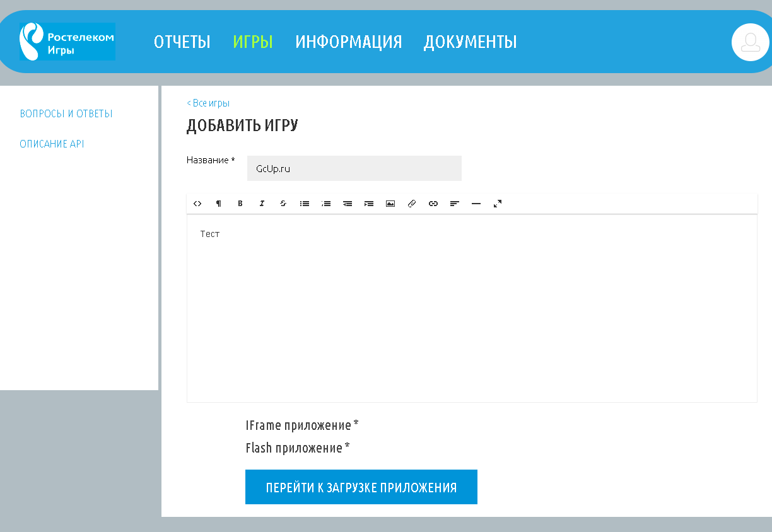772x532 pixels.
Task: Attach a file with paperclip icon
Action: click(x=412, y=204)
